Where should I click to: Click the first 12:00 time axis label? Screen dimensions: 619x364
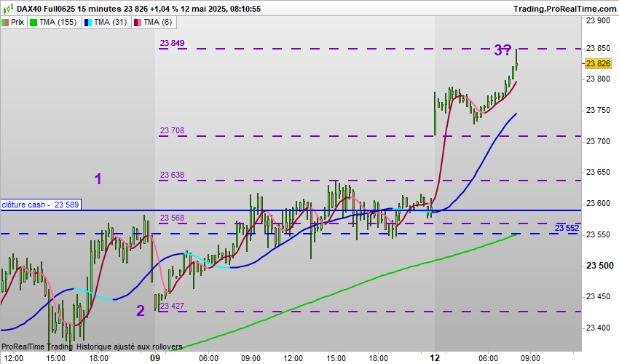point(13,358)
